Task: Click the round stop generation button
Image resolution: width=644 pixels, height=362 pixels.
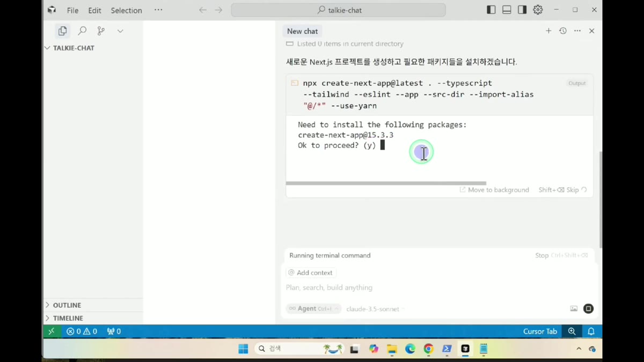Action: pos(588,308)
